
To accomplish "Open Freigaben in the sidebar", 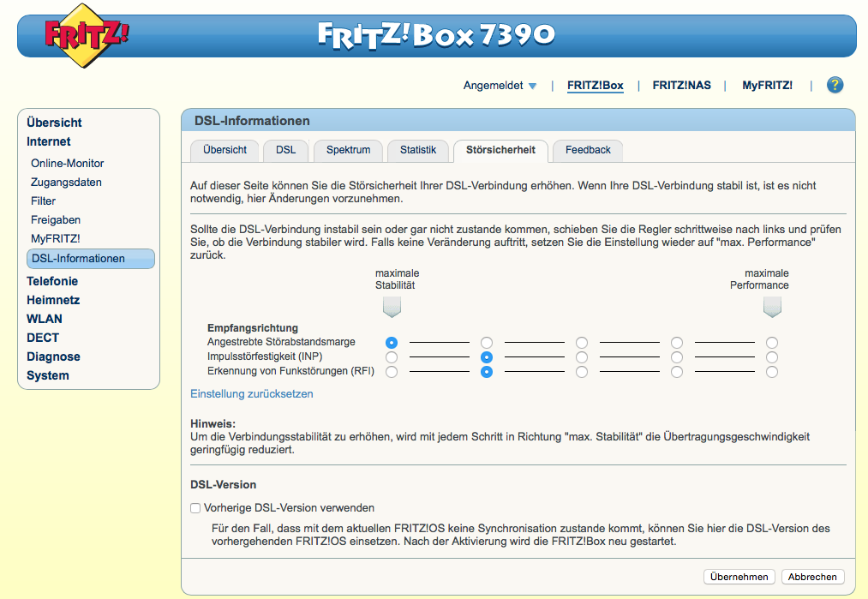I will tap(56, 219).
